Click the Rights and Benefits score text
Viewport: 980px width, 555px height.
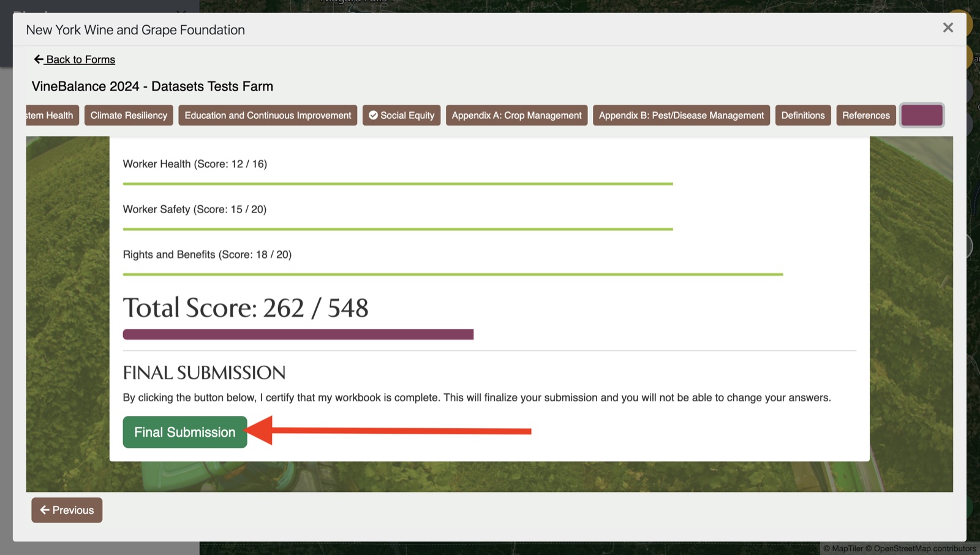point(207,255)
